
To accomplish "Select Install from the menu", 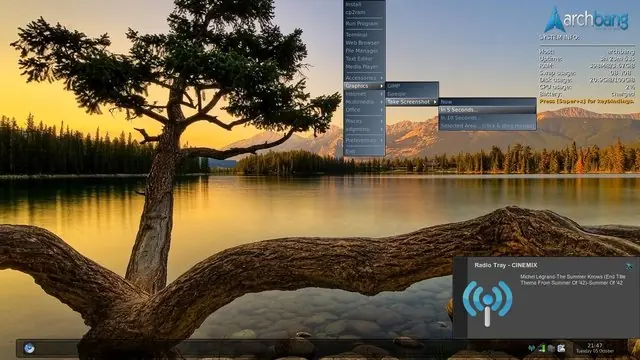I will click(x=364, y=4).
